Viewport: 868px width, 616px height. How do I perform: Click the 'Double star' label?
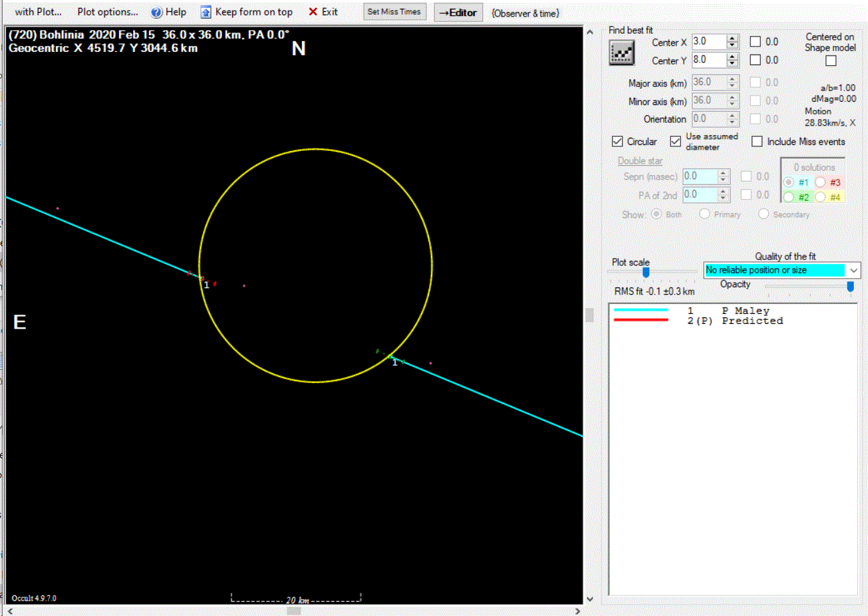click(x=640, y=161)
